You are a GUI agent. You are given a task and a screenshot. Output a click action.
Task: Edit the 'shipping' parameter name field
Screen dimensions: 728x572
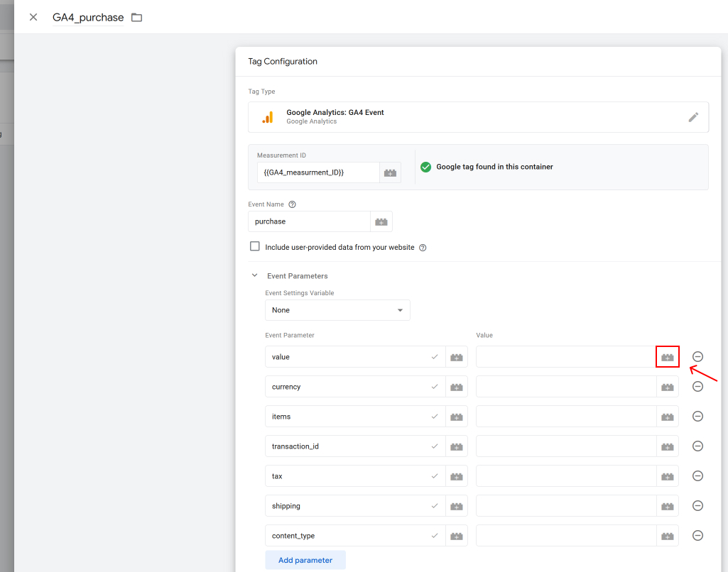coord(355,505)
